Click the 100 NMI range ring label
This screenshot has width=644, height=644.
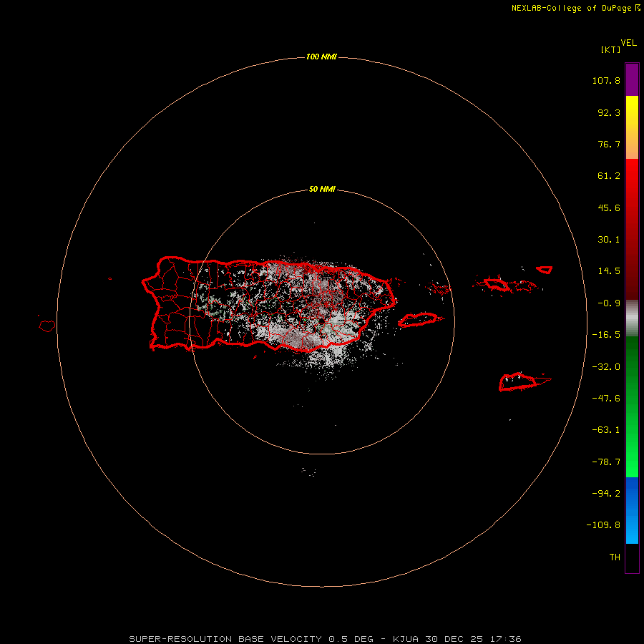pos(321,57)
